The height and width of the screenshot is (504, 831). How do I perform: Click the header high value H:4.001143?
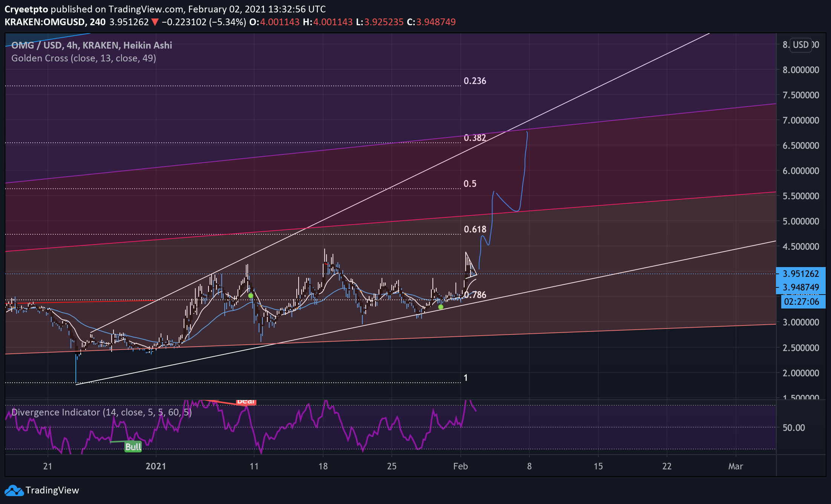point(328,22)
